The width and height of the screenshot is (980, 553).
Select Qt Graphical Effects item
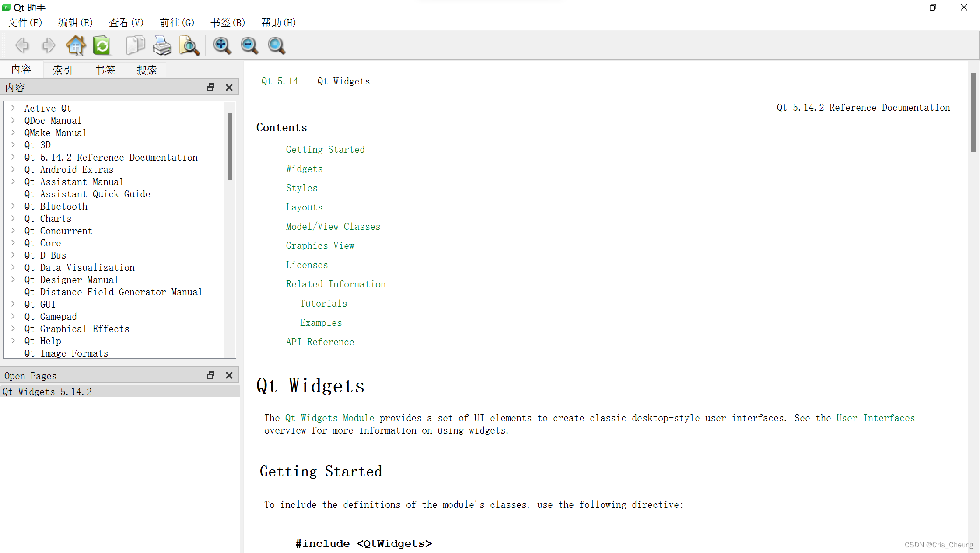coord(77,329)
